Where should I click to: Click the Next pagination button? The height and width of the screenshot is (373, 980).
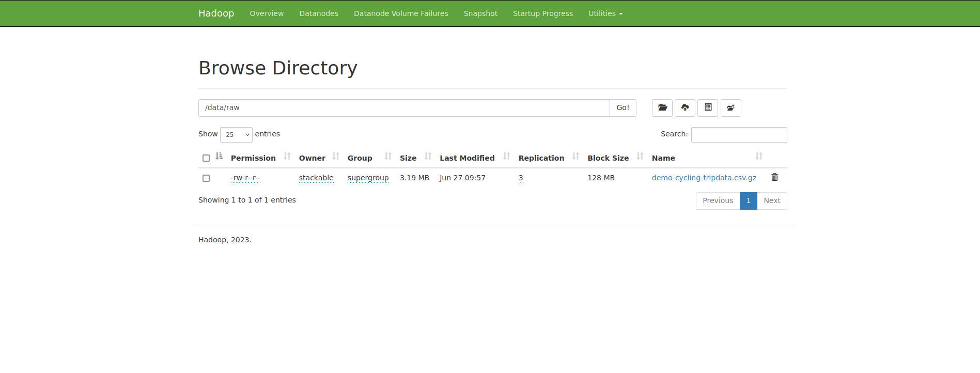tap(771, 201)
